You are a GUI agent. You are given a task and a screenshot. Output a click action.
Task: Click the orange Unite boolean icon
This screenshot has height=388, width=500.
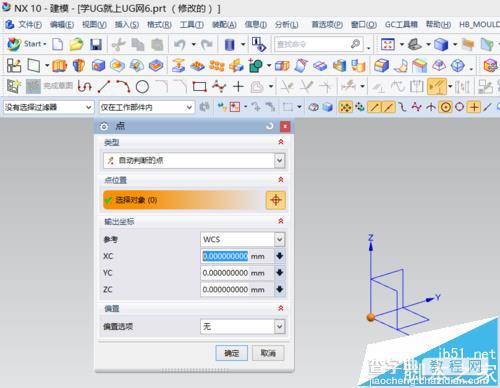click(236, 66)
